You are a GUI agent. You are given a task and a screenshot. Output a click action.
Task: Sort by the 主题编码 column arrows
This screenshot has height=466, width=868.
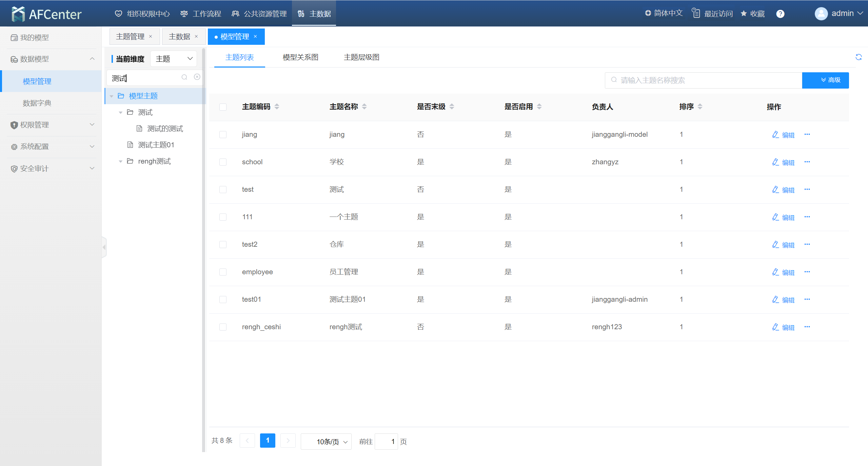click(277, 107)
